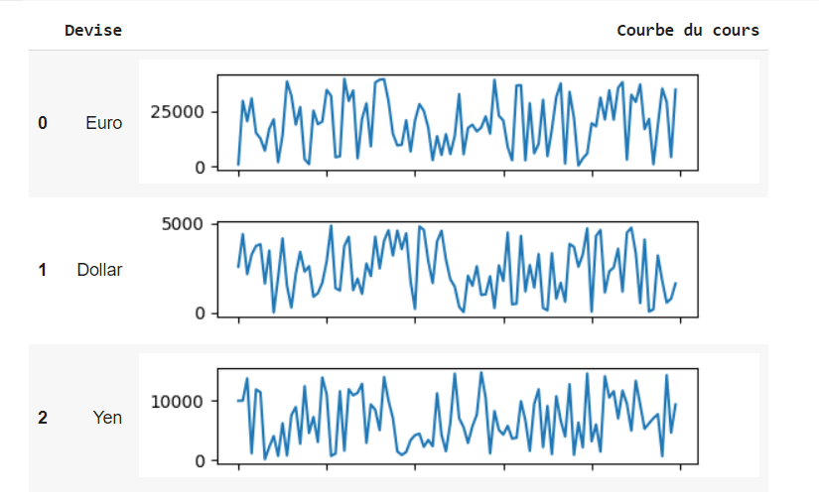This screenshot has width=819, height=504.
Task: Click the Dollar cell in Devise column
Action: (99, 269)
